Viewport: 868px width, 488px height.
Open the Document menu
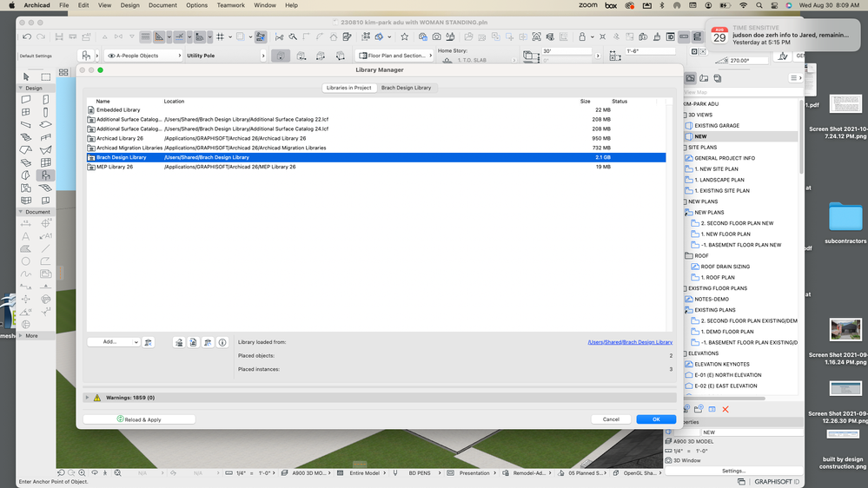click(x=162, y=5)
